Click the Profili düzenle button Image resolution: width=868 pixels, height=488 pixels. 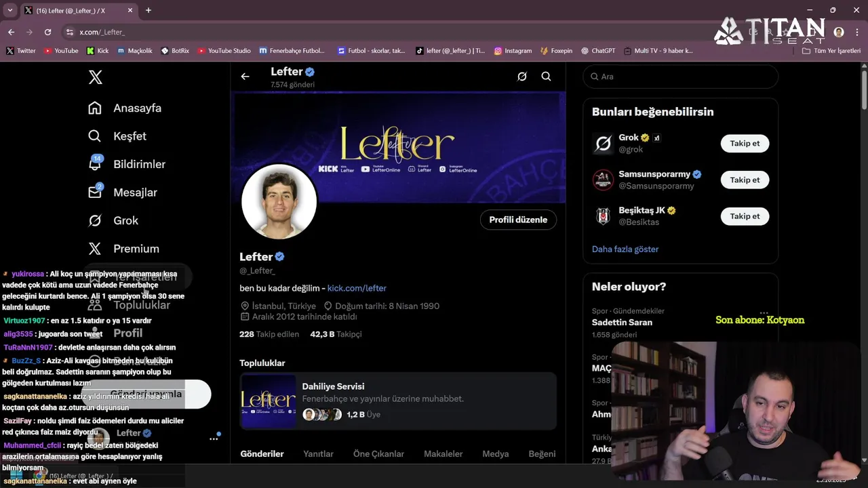518,220
